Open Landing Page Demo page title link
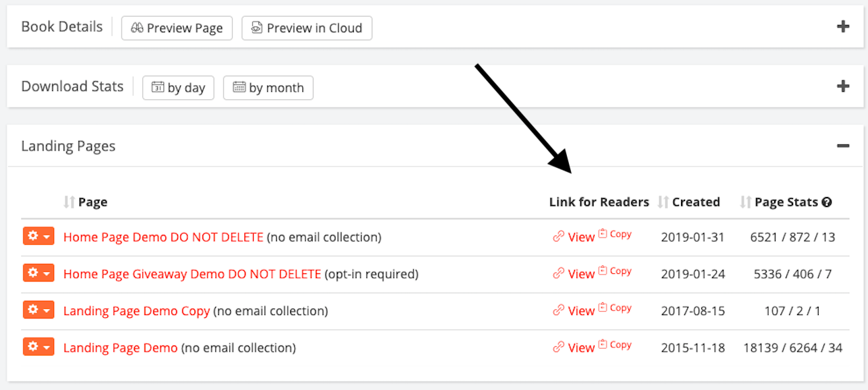Image resolution: width=868 pixels, height=390 pixels. tap(120, 348)
